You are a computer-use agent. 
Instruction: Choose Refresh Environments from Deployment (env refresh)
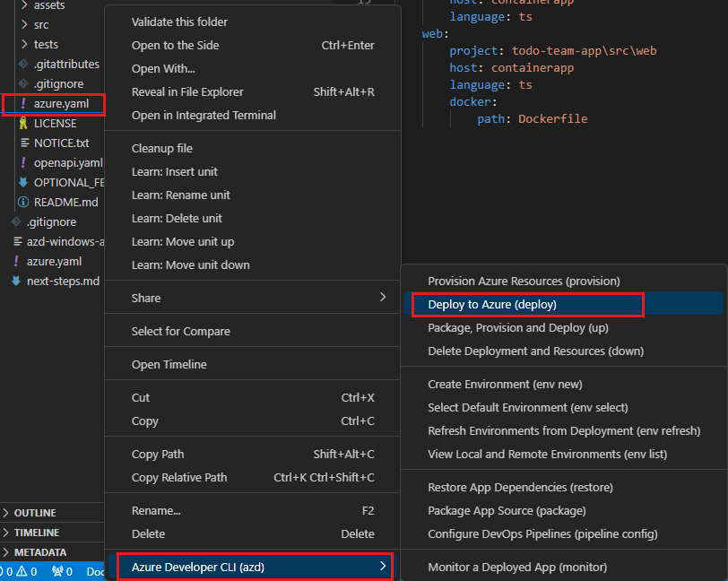(564, 431)
